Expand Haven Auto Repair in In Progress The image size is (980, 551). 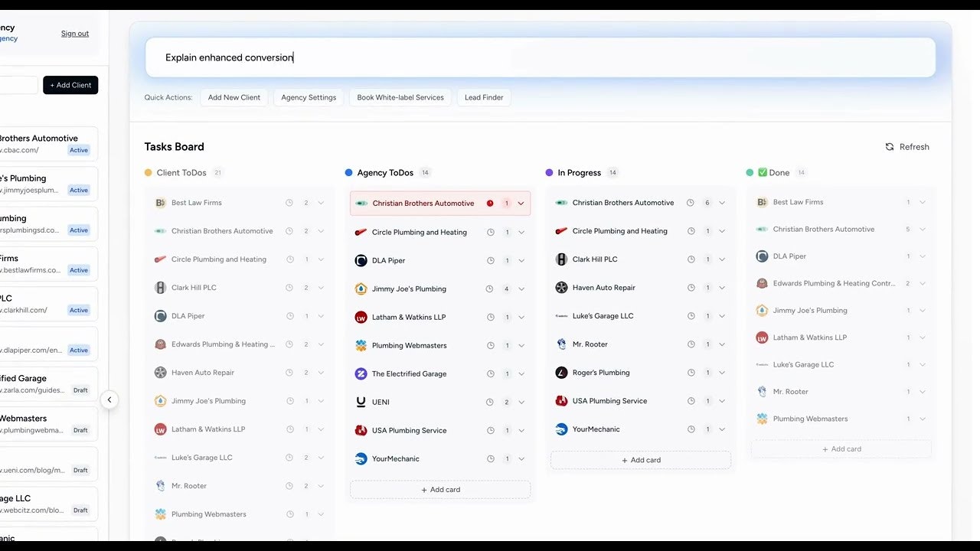(722, 288)
